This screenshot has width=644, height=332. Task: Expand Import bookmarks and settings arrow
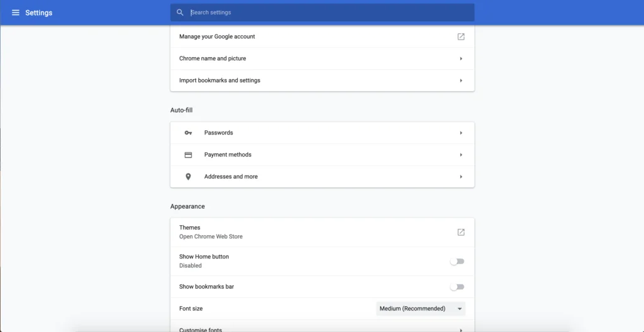tap(461, 80)
